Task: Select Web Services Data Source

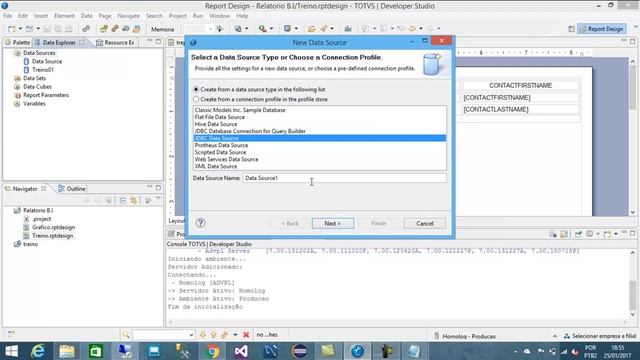Action: tap(320, 159)
